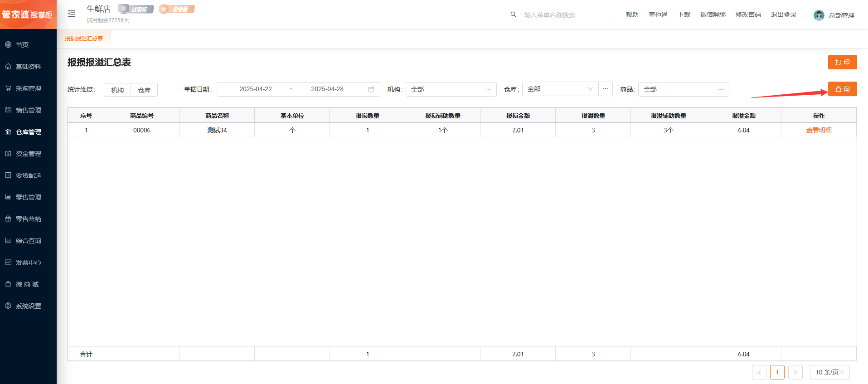This screenshot has width=868, height=384.
Task: Click the 生鲜店 store name
Action: [98, 9]
